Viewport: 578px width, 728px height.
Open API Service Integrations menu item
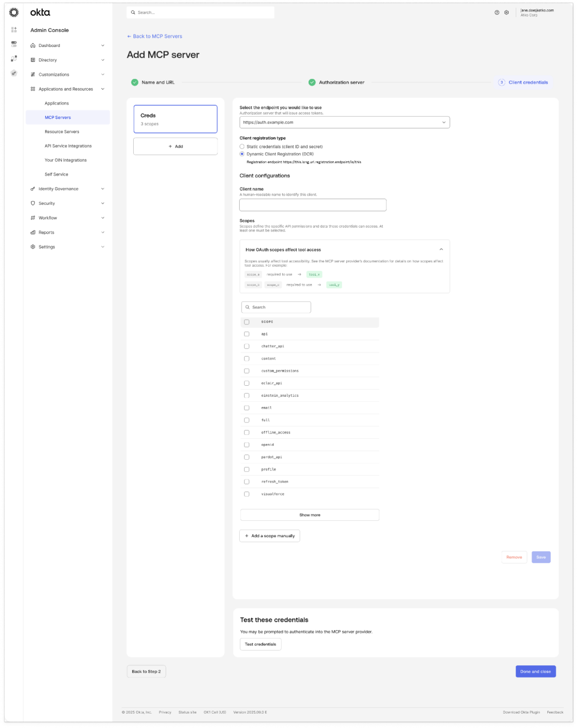click(68, 146)
